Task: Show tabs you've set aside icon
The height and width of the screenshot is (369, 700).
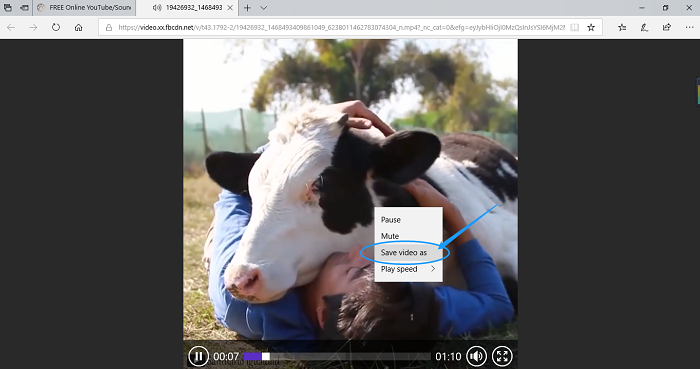Action: click(x=8, y=8)
